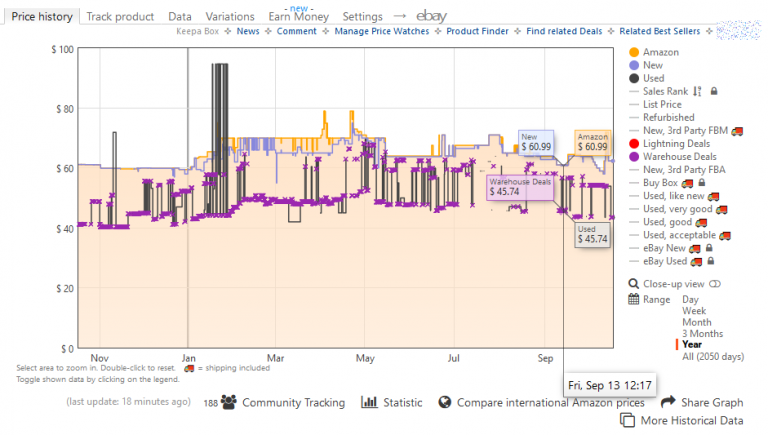
Task: Open More Historical Data
Action: (x=692, y=420)
